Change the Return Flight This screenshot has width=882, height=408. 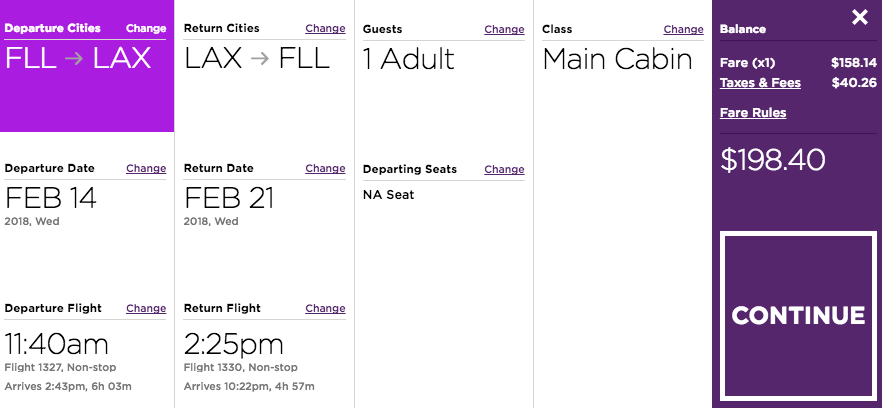pos(325,308)
